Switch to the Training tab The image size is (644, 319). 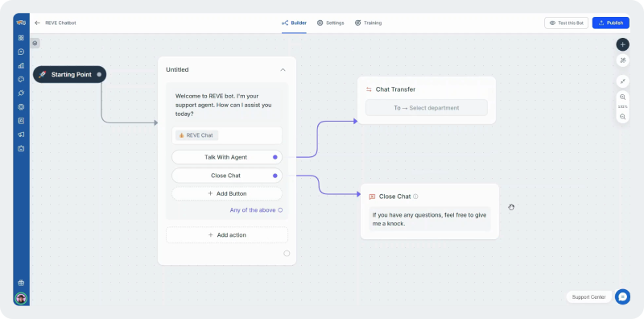tap(369, 23)
